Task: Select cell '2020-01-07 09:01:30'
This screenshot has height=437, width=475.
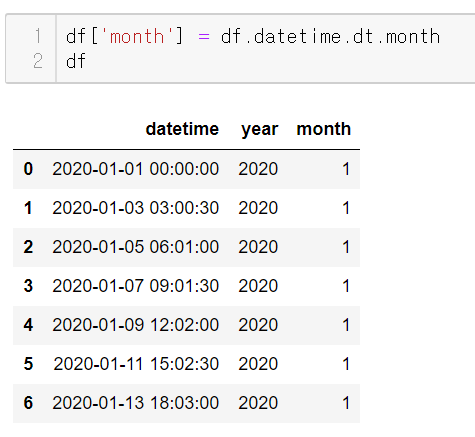Action: [x=136, y=286]
